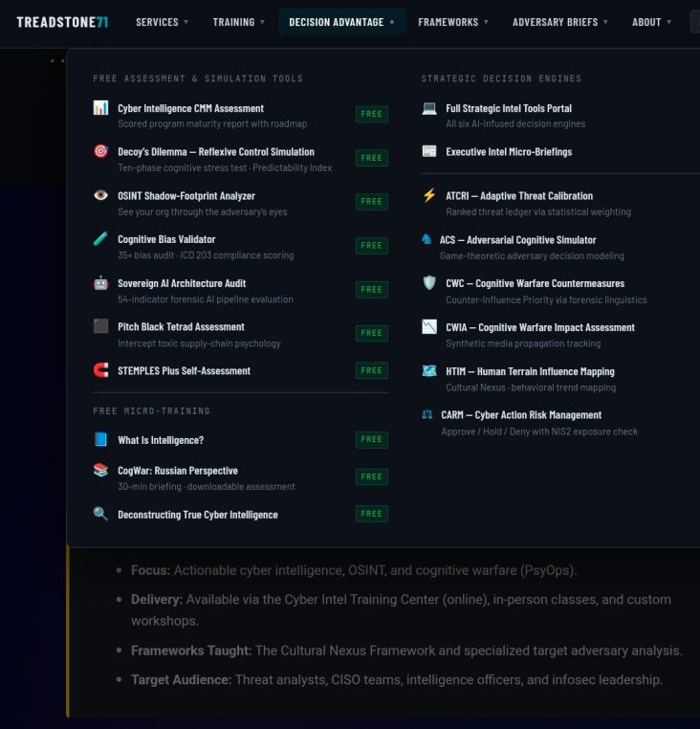Image resolution: width=700 pixels, height=729 pixels.
Task: Click the scales icon beside CARM
Action: click(x=427, y=415)
